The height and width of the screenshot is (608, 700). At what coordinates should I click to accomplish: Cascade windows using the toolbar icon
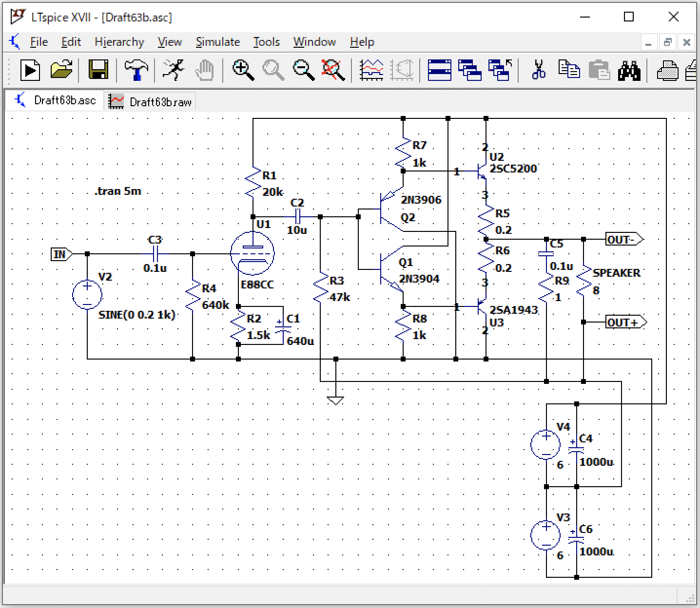click(470, 71)
